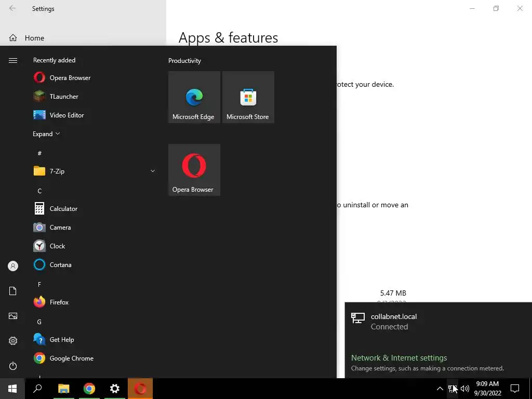Open Network & Internet settings link
This screenshot has width=532, height=399.
(x=399, y=357)
